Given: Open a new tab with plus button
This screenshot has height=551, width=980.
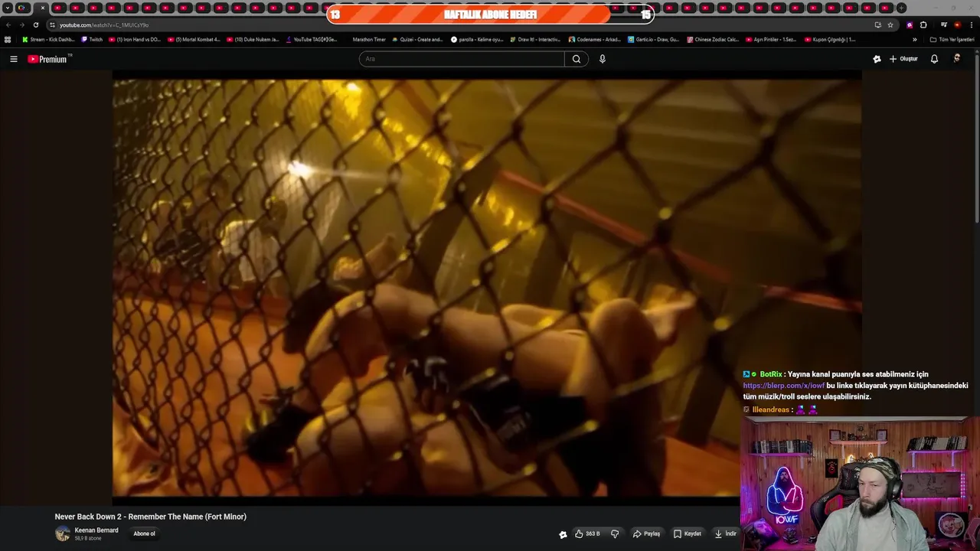Looking at the screenshot, I should [901, 8].
